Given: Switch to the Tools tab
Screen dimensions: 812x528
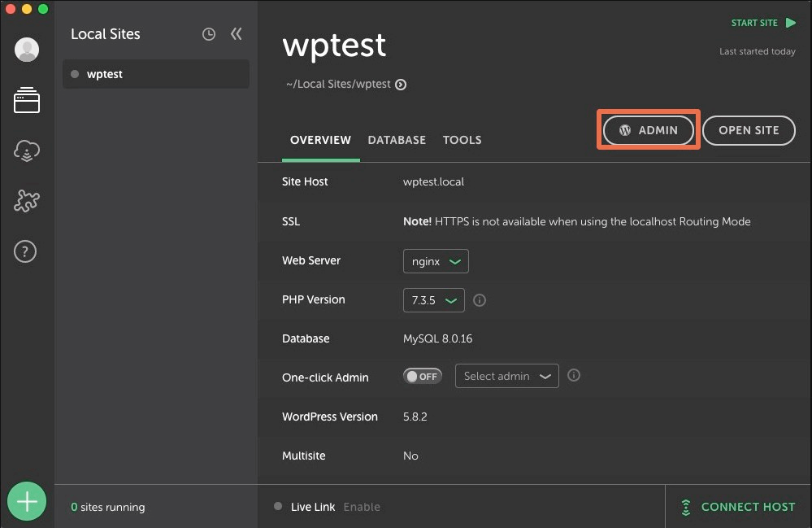Looking at the screenshot, I should pos(462,141).
